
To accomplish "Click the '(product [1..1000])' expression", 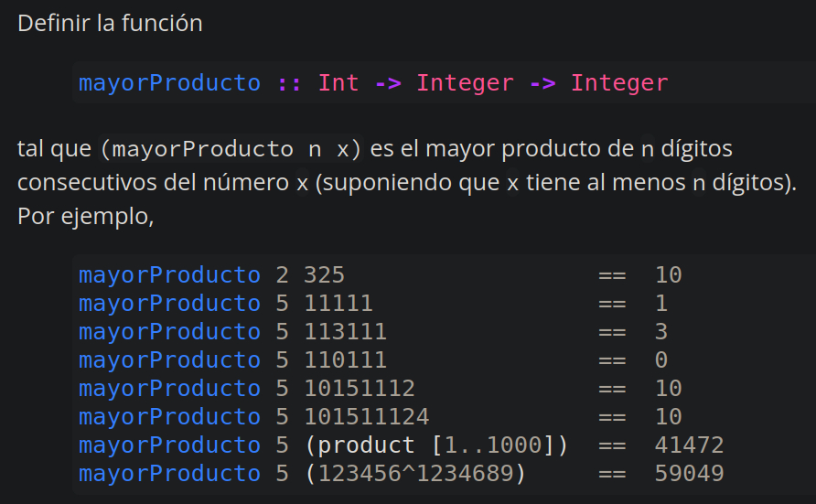I will (x=436, y=445).
